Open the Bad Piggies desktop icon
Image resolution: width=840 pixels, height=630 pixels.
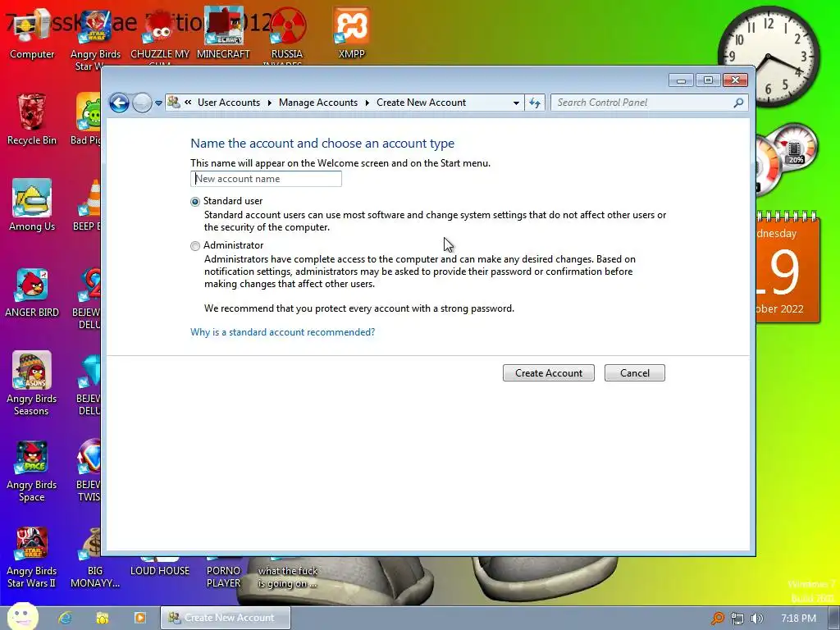click(x=87, y=119)
